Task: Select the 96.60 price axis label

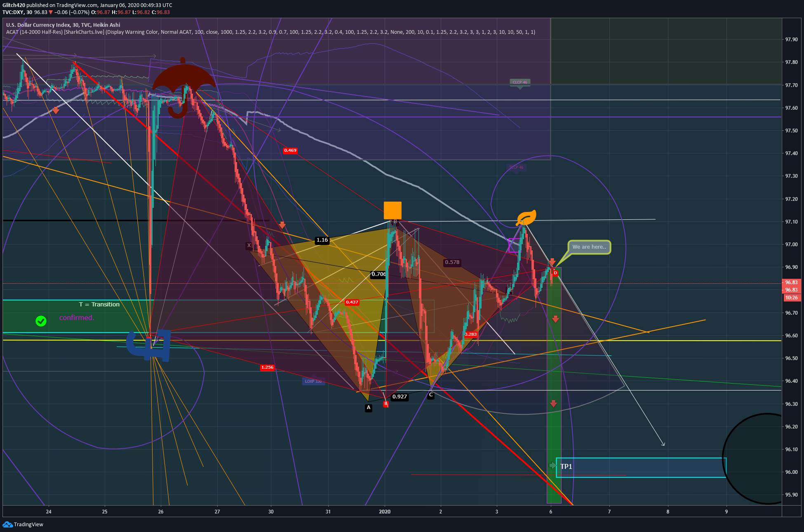Action: point(791,336)
